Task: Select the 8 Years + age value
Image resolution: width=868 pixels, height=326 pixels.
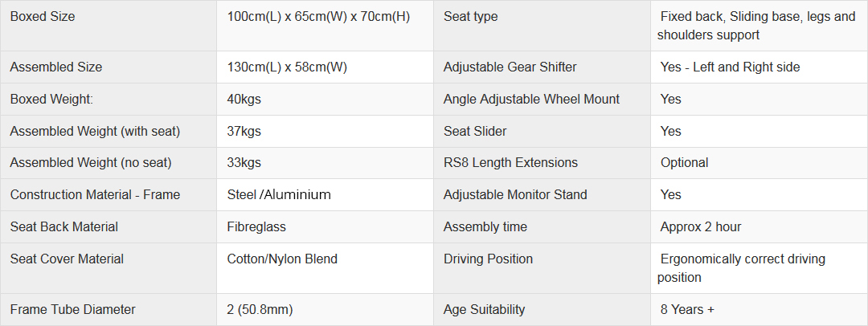Action: (687, 309)
